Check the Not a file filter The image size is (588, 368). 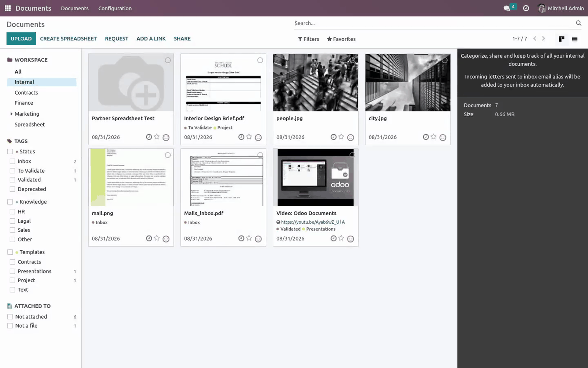(x=10, y=326)
